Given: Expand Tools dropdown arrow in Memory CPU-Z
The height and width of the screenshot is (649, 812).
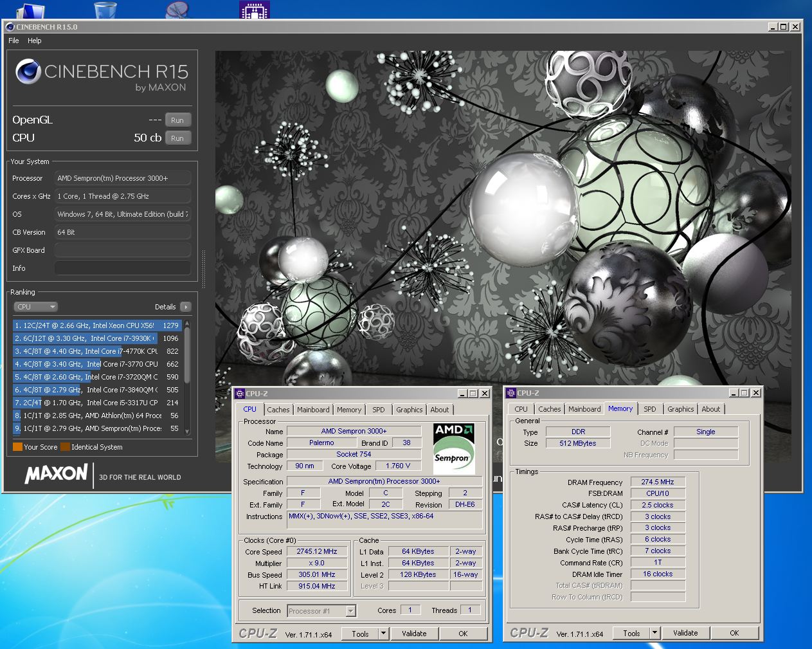Looking at the screenshot, I should point(655,633).
